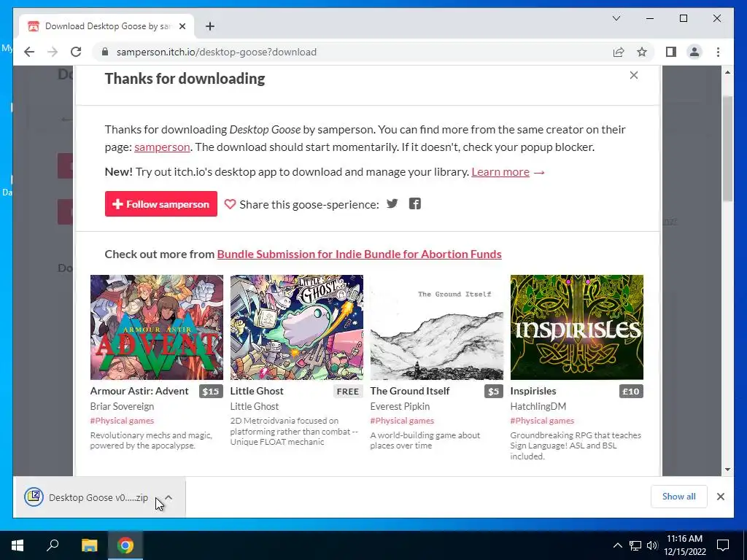Click the page scrollbar up arrow
The width and height of the screenshot is (747, 560).
[x=727, y=72]
